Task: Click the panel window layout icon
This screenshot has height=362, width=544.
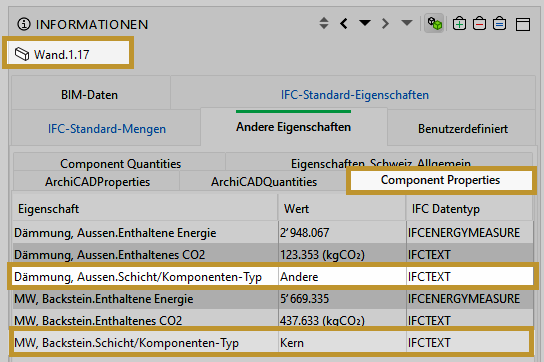Action: (x=523, y=25)
